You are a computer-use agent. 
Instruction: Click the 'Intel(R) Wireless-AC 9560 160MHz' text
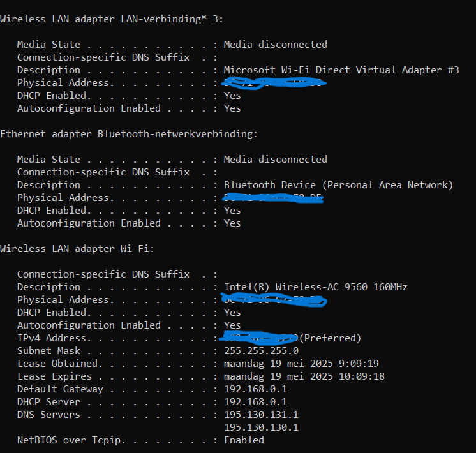point(316,287)
